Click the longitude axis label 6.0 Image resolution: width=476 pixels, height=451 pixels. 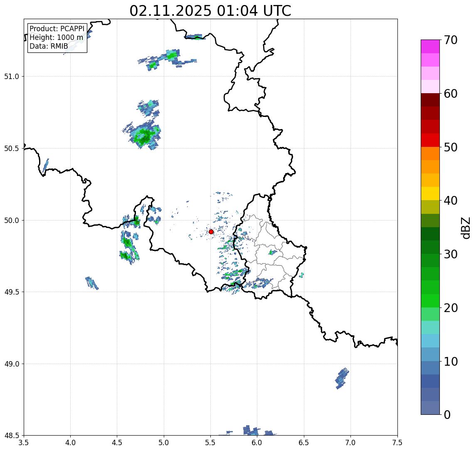pos(257,443)
